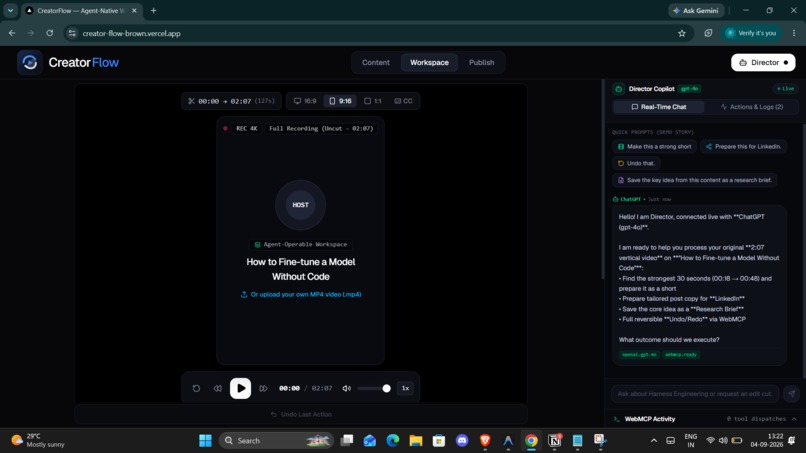Click the Director Copilot robot icon
The height and width of the screenshot is (453, 806).
click(618, 89)
